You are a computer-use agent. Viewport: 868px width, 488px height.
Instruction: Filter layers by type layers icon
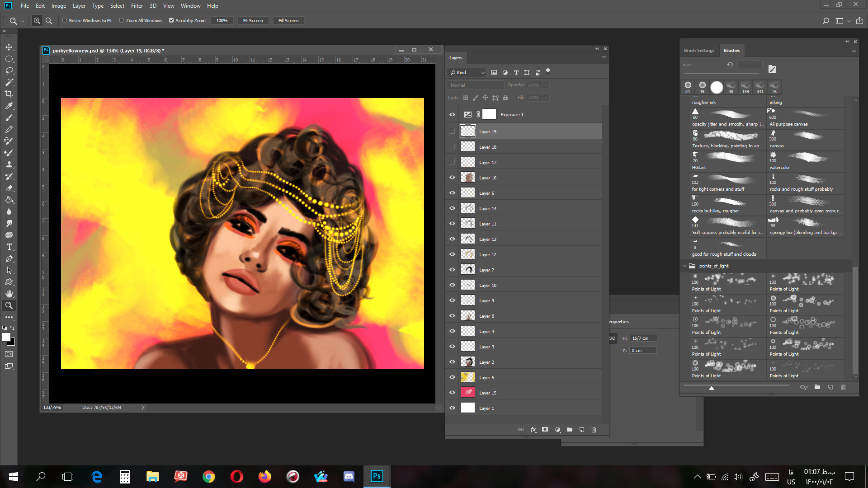pyautogui.click(x=516, y=72)
